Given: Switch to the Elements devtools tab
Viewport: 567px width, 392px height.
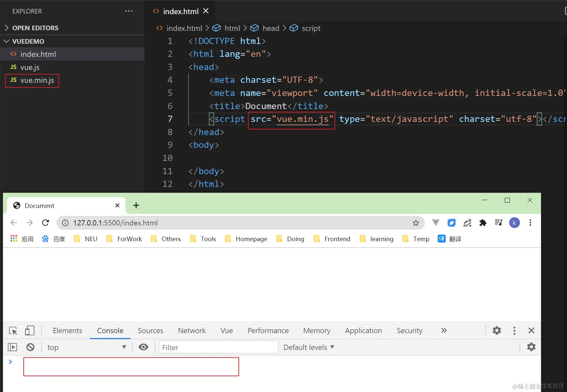Looking at the screenshot, I should (67, 331).
